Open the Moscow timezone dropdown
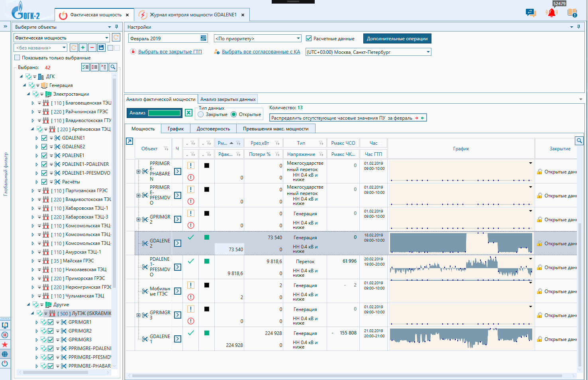Image resolution: width=588 pixels, height=380 pixels. click(x=368, y=52)
